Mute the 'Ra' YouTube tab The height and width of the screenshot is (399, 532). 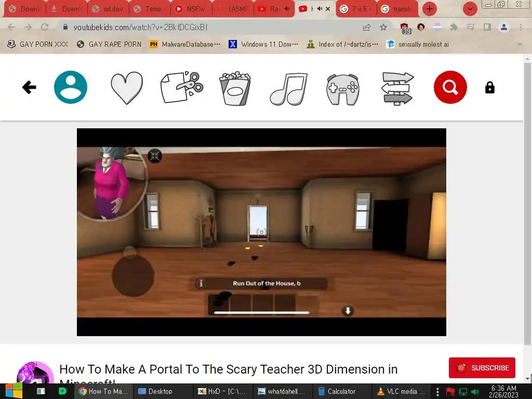(287, 9)
